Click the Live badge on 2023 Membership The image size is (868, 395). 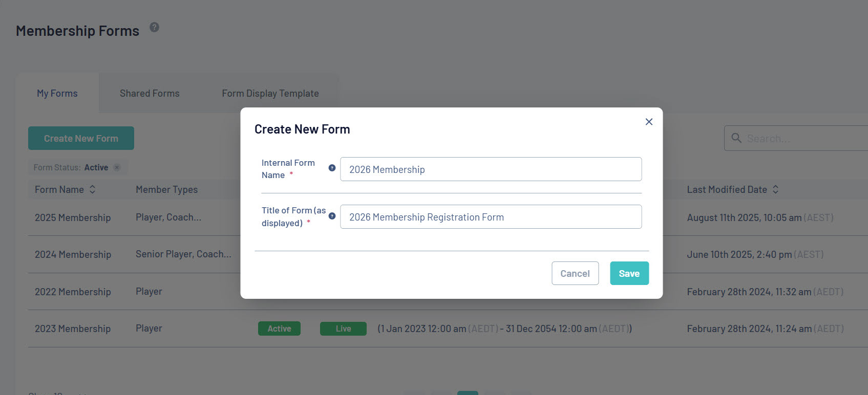pos(343,328)
